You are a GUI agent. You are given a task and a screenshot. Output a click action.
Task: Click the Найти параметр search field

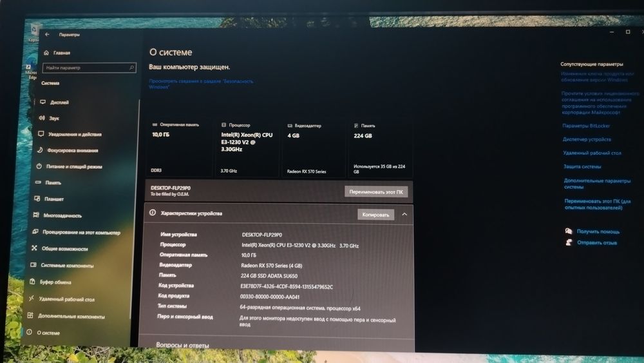[x=89, y=68]
